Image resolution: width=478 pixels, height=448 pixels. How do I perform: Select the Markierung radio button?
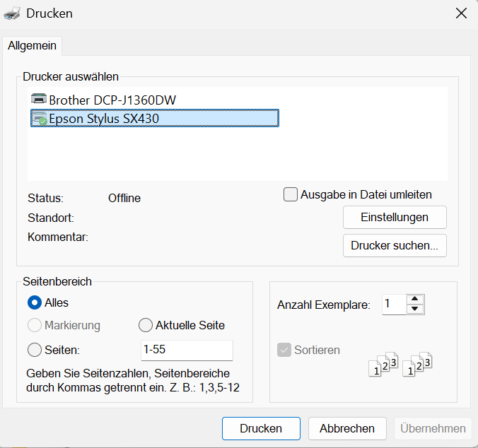[x=35, y=325]
